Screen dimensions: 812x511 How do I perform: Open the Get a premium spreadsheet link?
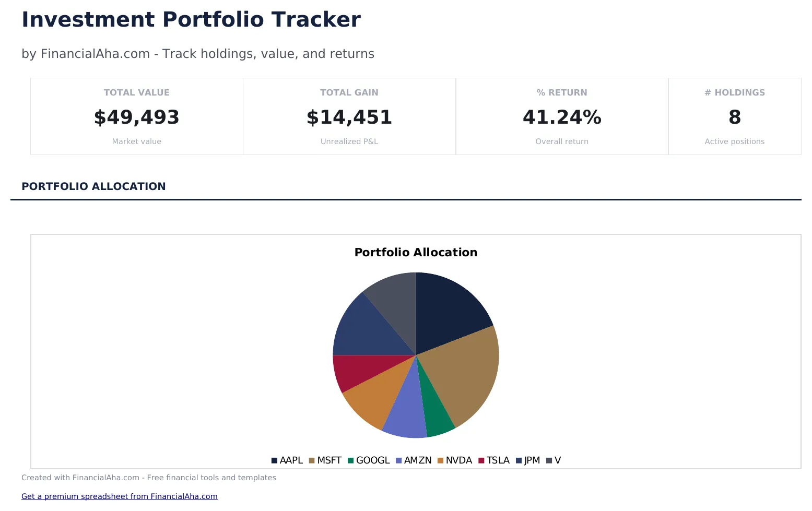pos(120,496)
